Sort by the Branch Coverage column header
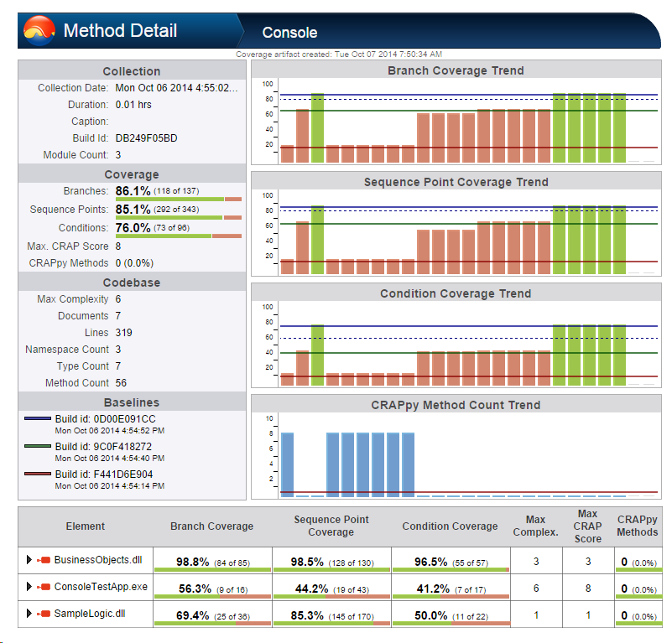672x643 pixels. tap(211, 526)
